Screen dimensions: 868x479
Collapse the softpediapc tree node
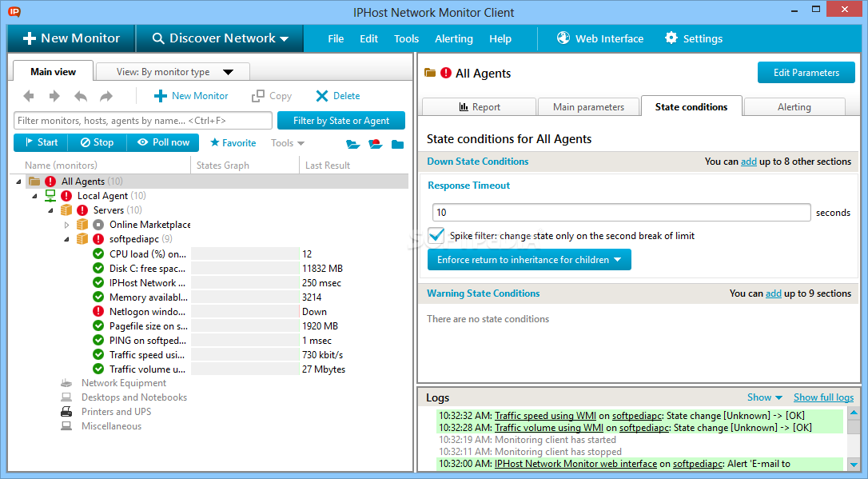click(x=67, y=239)
